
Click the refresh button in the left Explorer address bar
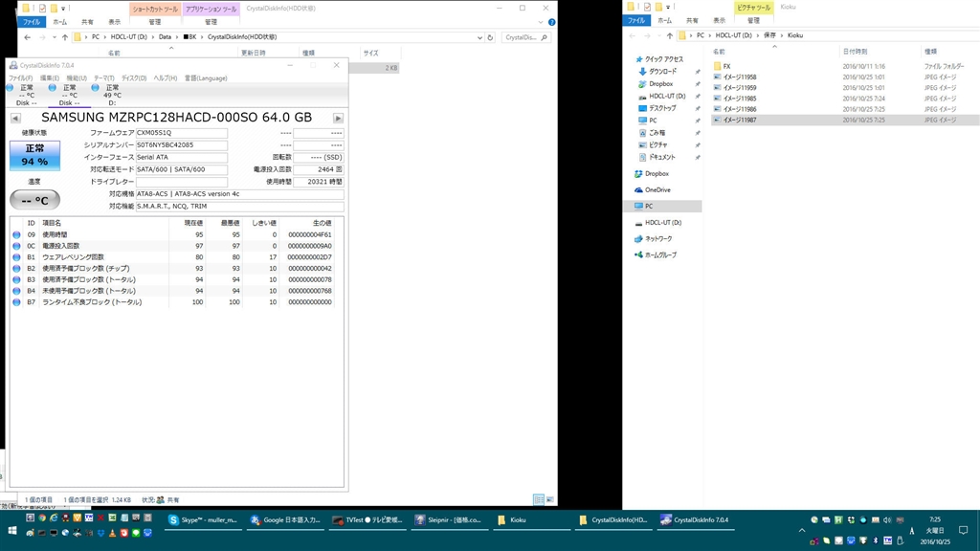(x=490, y=37)
